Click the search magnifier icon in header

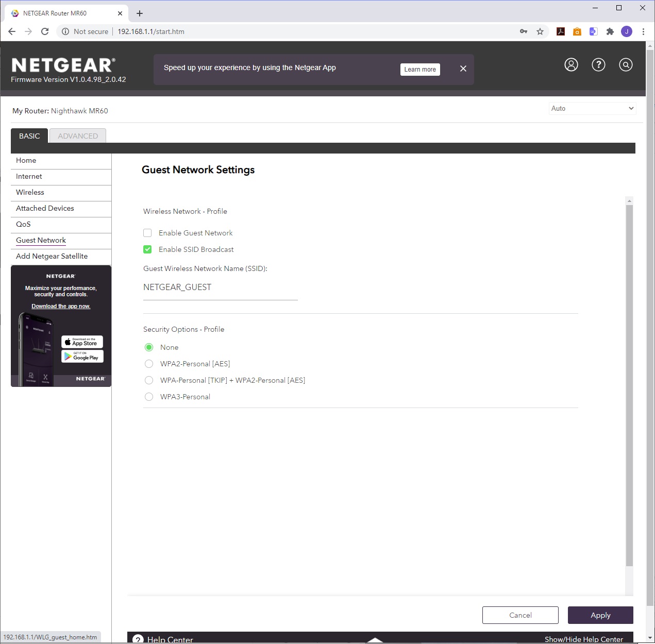pyautogui.click(x=626, y=65)
